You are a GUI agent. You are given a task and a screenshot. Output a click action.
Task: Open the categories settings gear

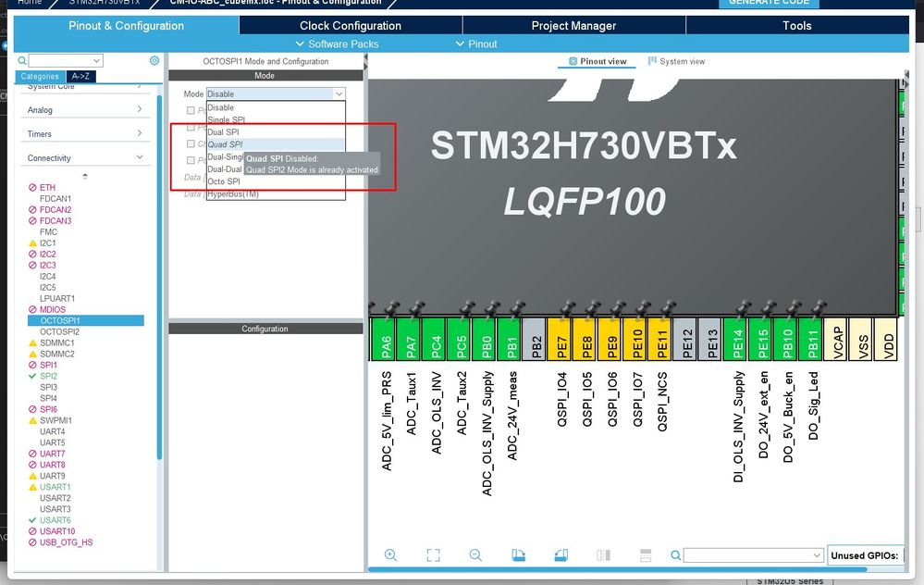coord(154,61)
